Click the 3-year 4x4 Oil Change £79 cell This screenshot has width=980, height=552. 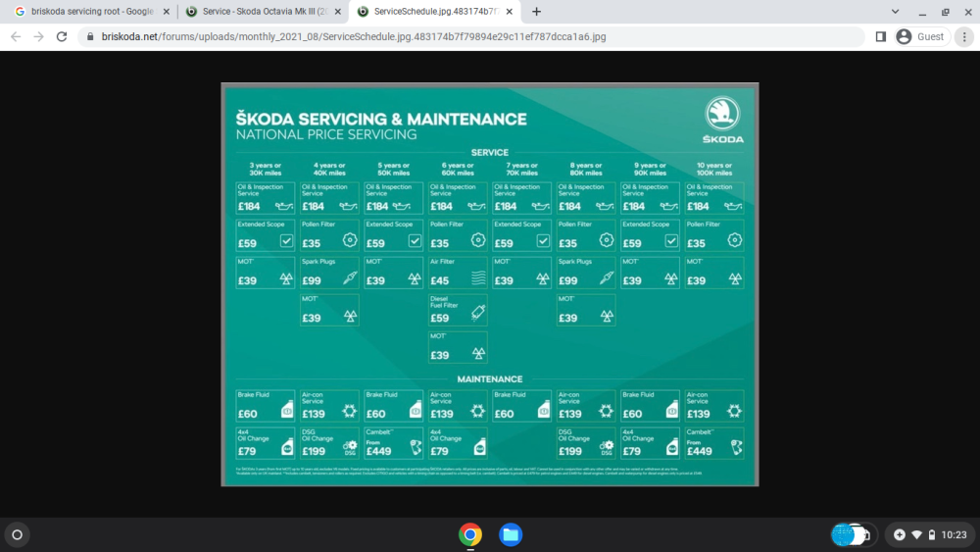tap(265, 443)
